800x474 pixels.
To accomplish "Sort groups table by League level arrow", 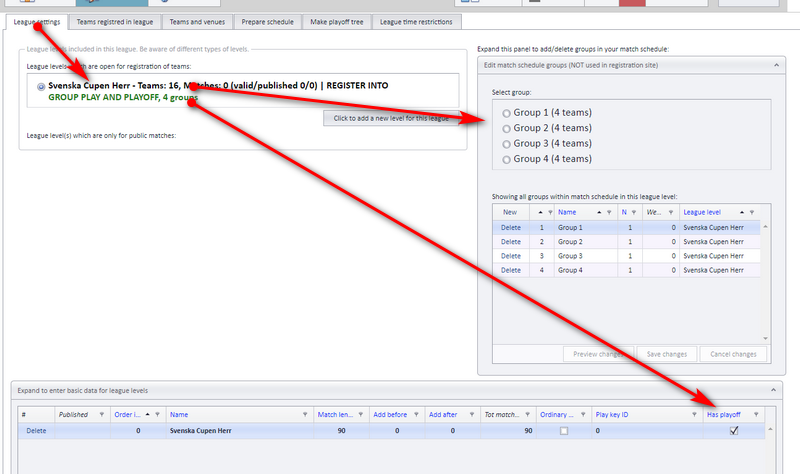I will click(x=742, y=212).
